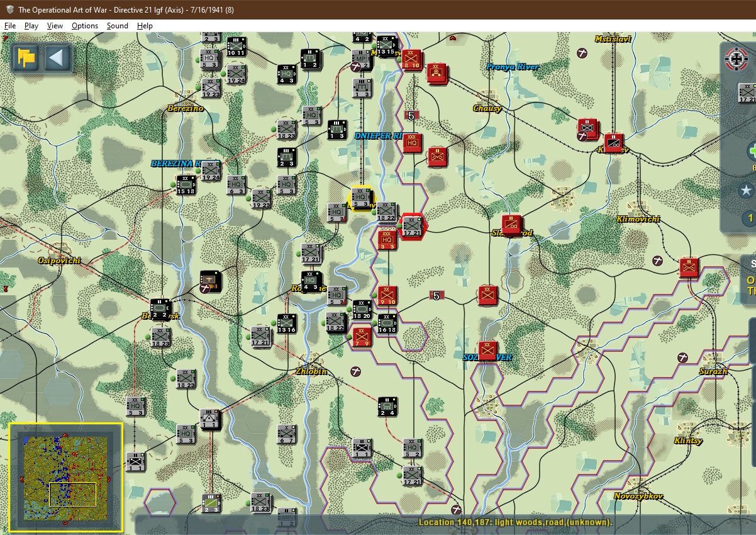Select the red unit 9 10
756x535 pixels.
(387, 295)
